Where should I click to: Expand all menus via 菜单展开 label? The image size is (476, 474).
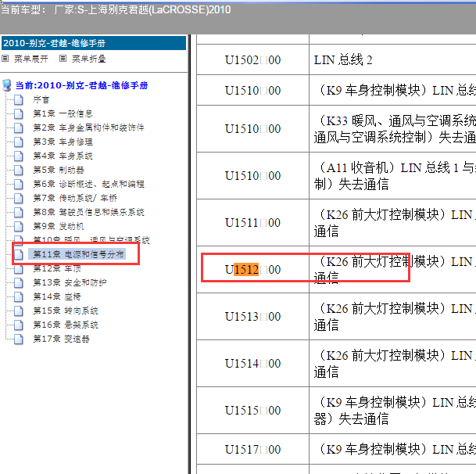coord(31,59)
